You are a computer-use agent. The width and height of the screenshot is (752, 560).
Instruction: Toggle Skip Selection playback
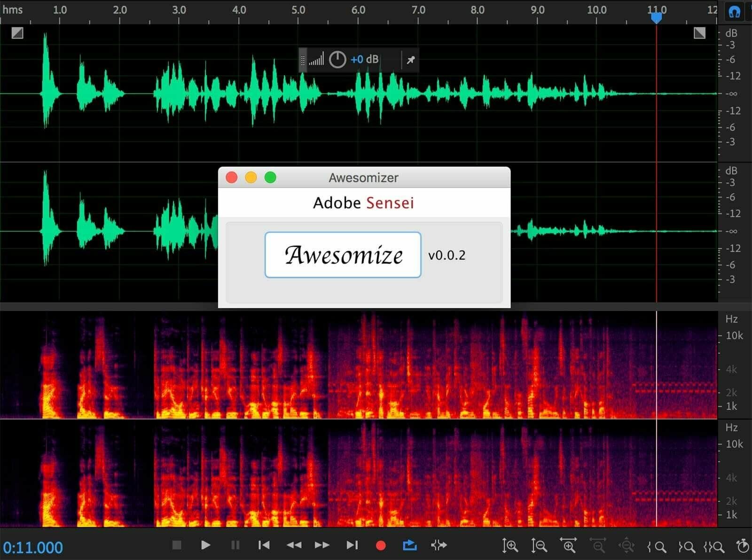click(439, 545)
